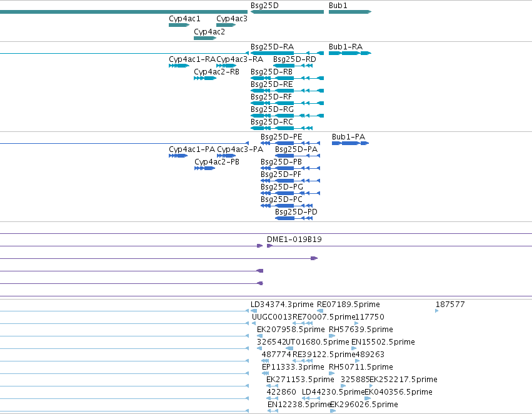Click protein Bsg25D-PD

click(294, 218)
